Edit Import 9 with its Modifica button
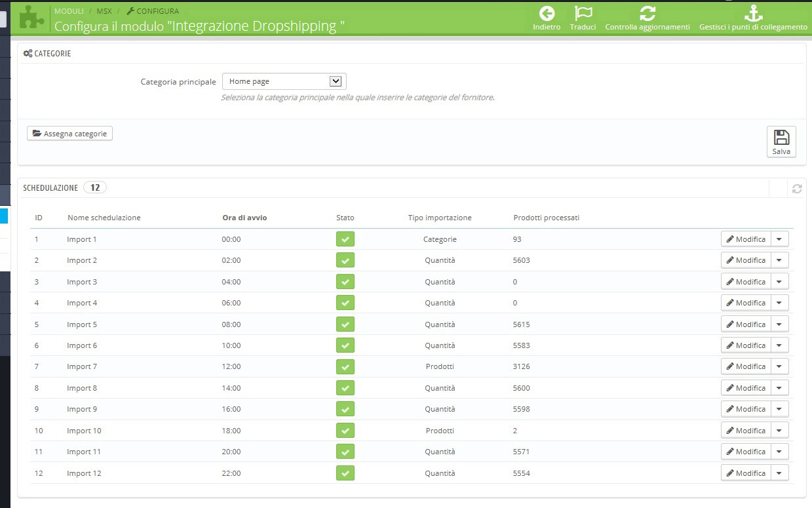This screenshot has width=812, height=508. click(x=746, y=409)
